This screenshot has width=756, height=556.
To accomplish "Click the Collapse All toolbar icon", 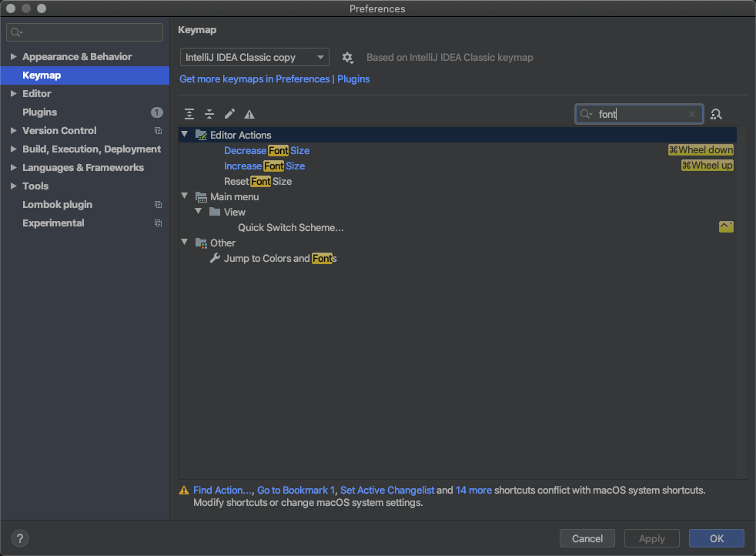I will 209,114.
